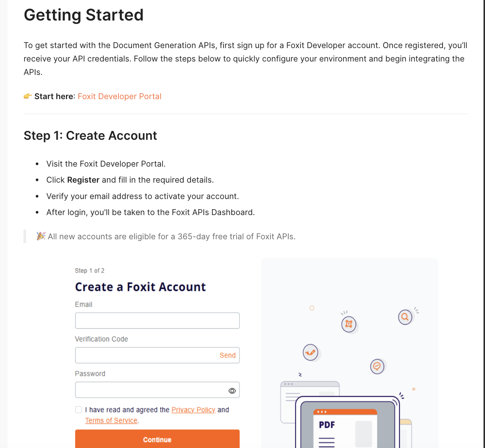Focus the Email input field
Screen dimensions: 485x448
(x=157, y=321)
